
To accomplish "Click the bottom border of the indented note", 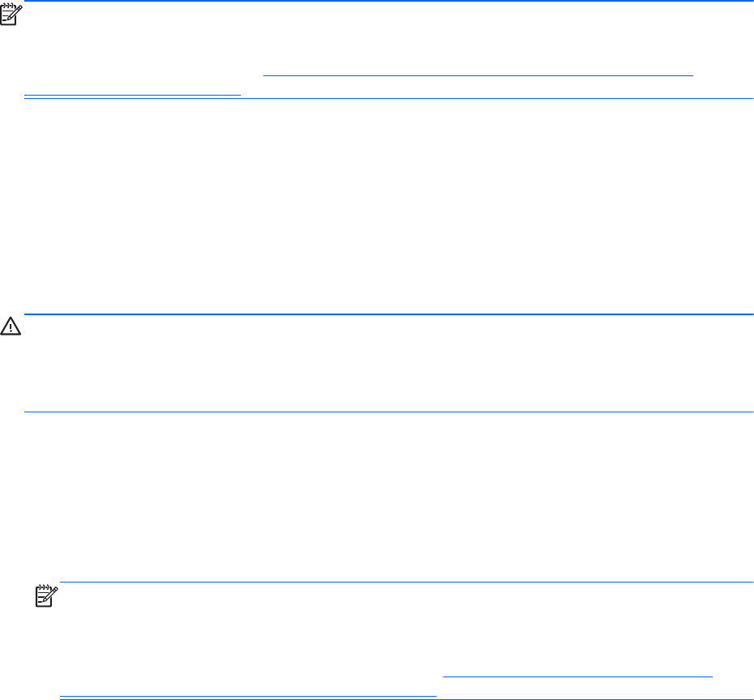I will (592, 698).
